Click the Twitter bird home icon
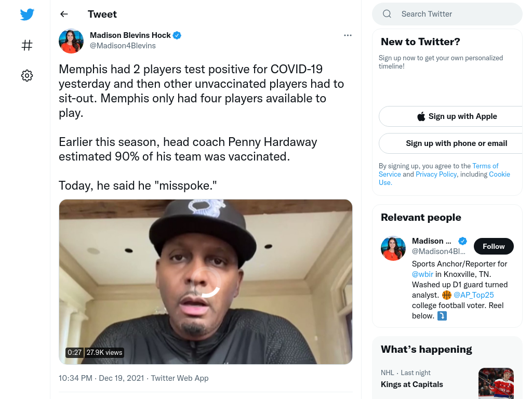The width and height of the screenshot is (532, 399). click(x=27, y=14)
